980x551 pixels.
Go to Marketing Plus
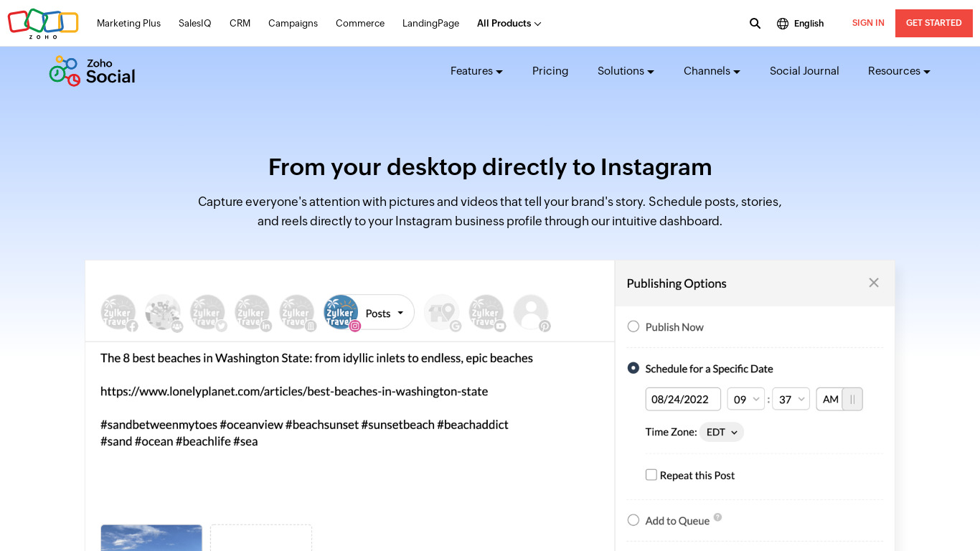click(x=129, y=24)
